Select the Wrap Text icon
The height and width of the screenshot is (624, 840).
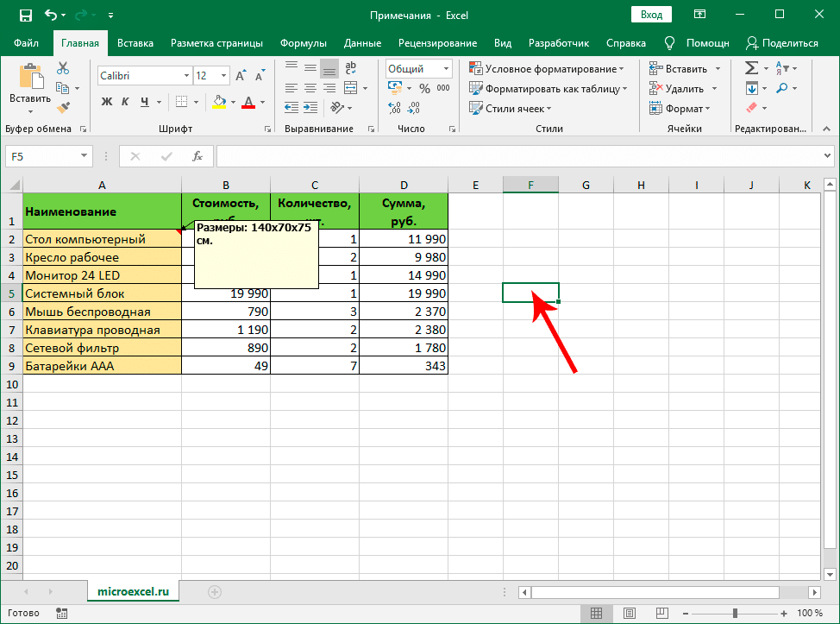click(350, 68)
